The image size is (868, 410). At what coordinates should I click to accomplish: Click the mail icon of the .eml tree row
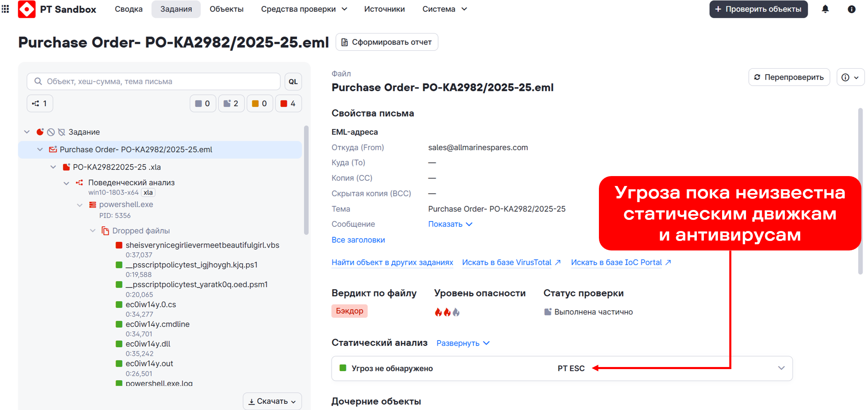[x=53, y=149]
